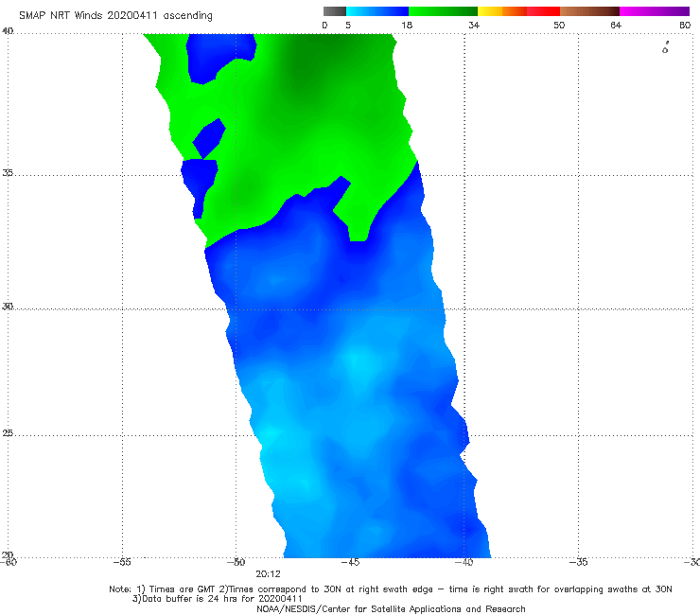
Task: Select the magenta-purple colorbar segment
Action: 655,11
